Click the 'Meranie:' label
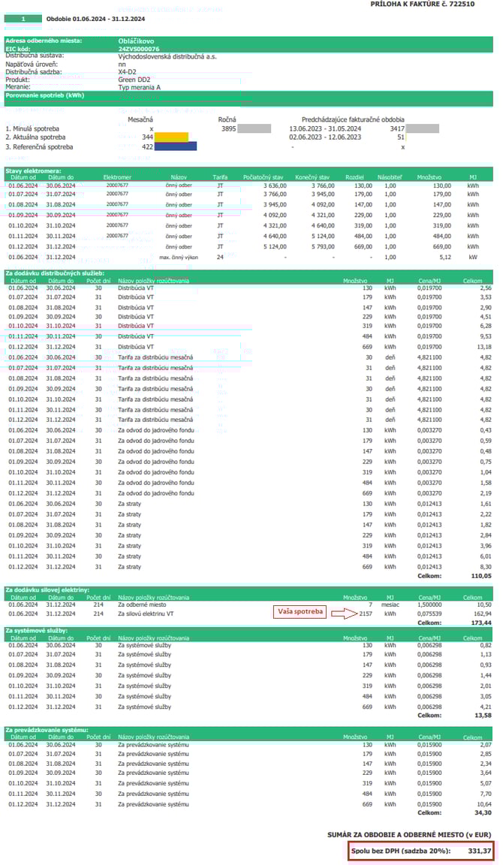Screen dimensions: 503x868 coord(18,87)
